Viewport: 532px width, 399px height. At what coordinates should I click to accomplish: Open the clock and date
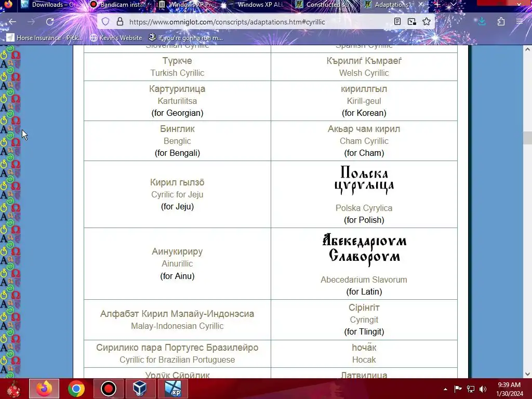click(509, 389)
